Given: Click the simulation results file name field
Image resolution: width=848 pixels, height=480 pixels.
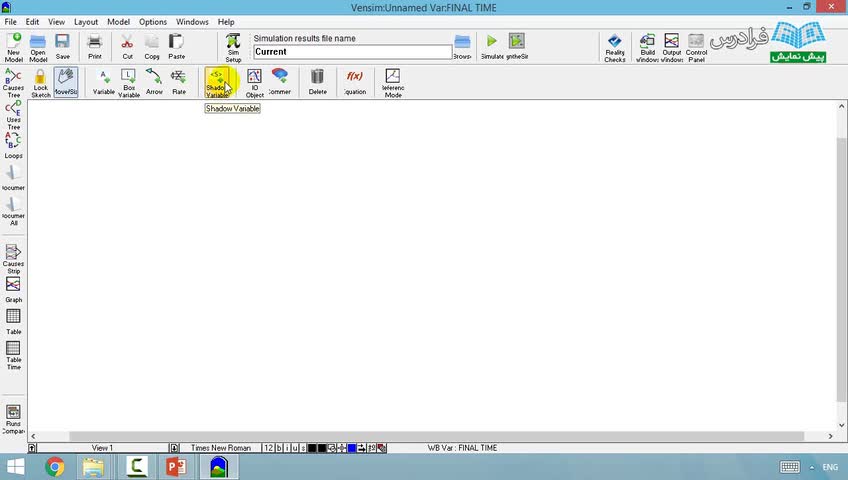Looking at the screenshot, I should click(x=353, y=52).
